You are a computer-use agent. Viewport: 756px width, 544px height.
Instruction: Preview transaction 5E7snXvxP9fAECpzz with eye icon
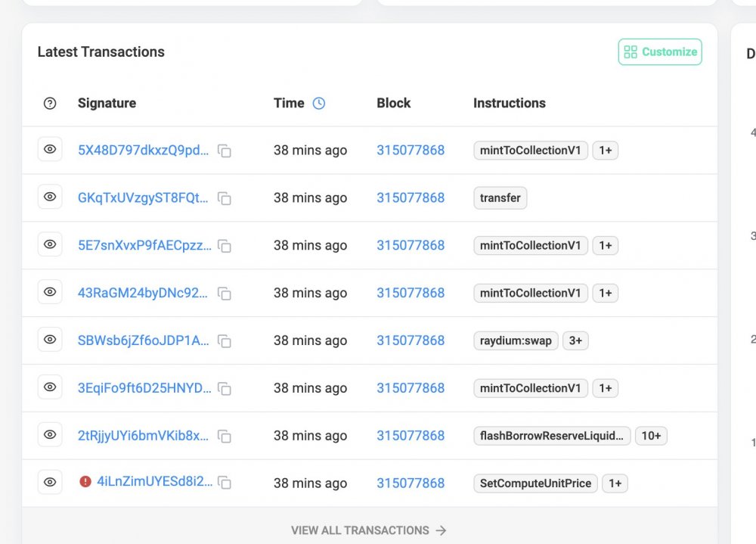[50, 244]
